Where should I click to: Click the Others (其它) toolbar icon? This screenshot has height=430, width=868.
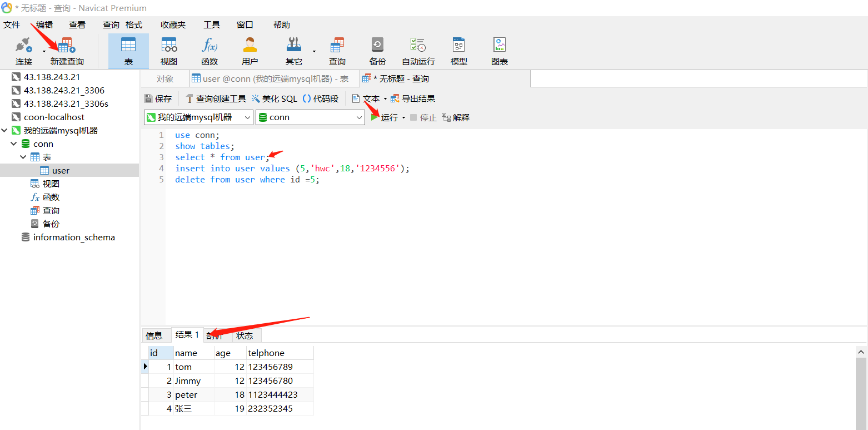pyautogui.click(x=294, y=51)
